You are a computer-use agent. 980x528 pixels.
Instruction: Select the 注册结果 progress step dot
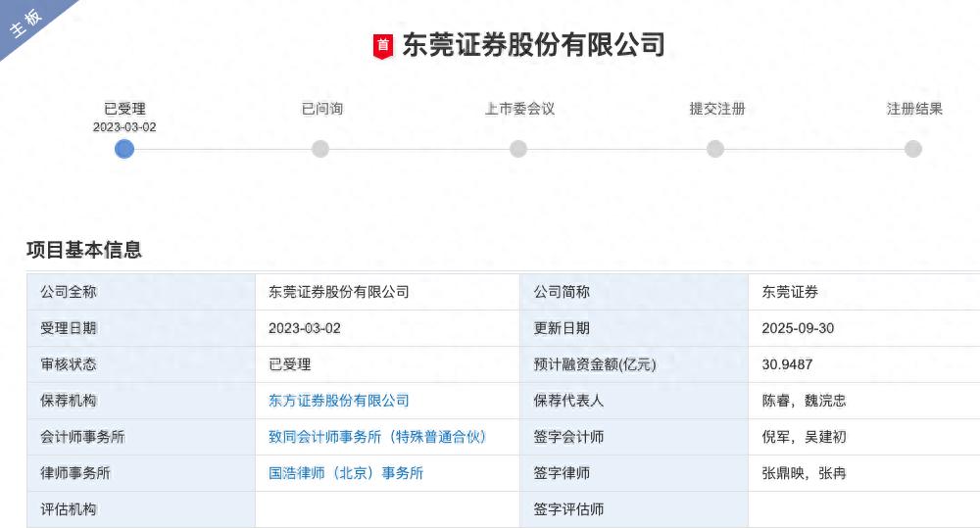(x=913, y=149)
